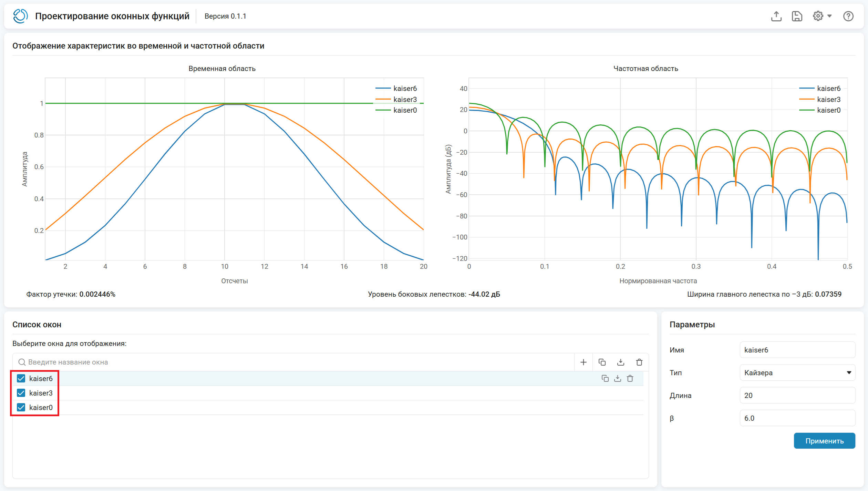Image resolution: width=868 pixels, height=491 pixels.
Task: Click the save floppy icon in header
Action: 797,16
